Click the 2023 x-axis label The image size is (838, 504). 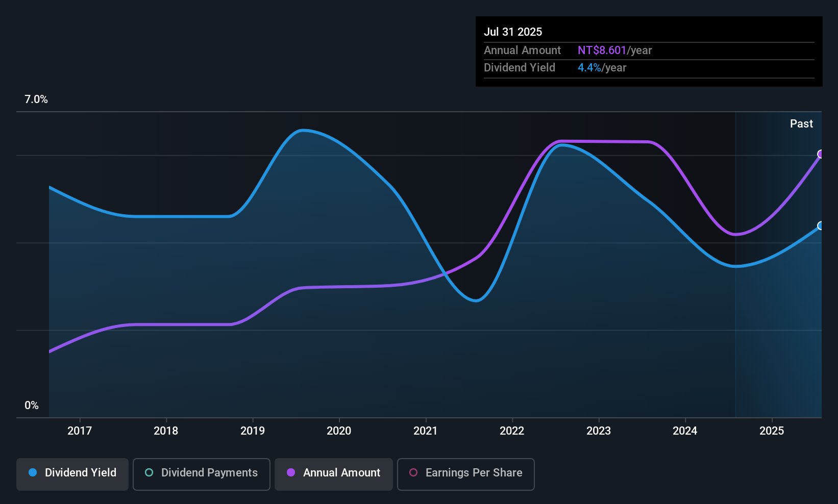point(599,431)
